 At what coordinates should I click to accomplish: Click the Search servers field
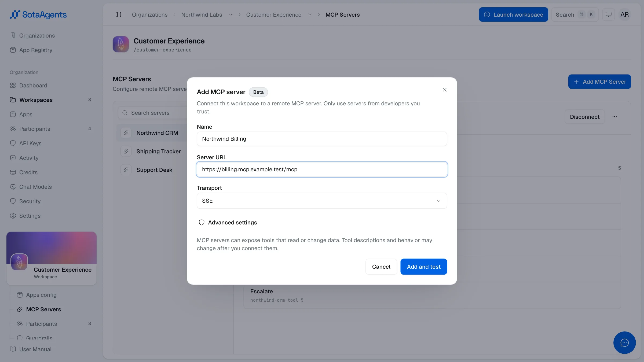(x=152, y=113)
